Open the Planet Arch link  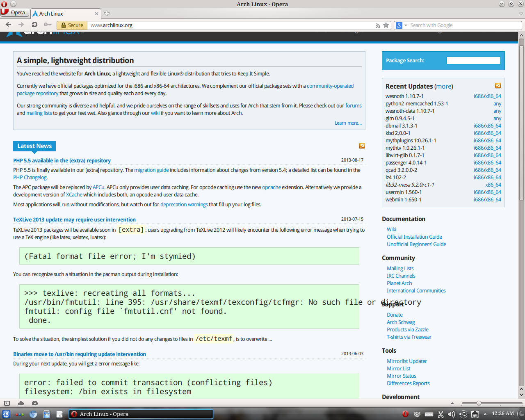(x=399, y=283)
